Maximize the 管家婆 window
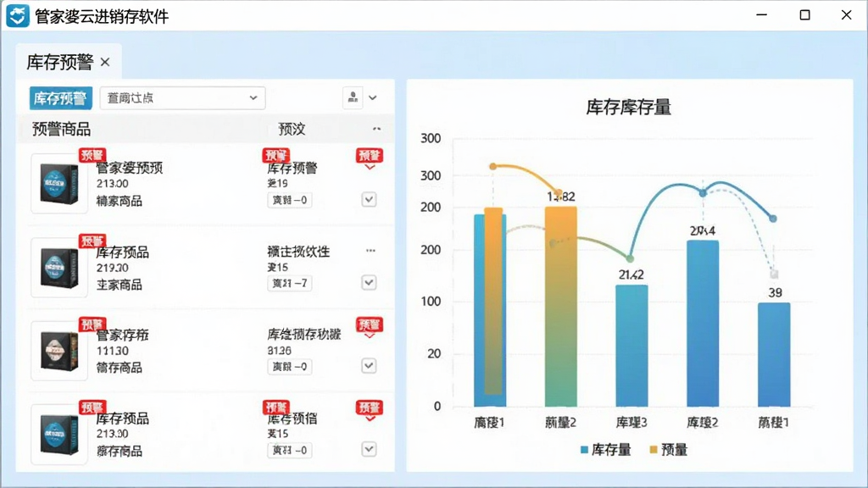The image size is (868, 488). [x=805, y=15]
